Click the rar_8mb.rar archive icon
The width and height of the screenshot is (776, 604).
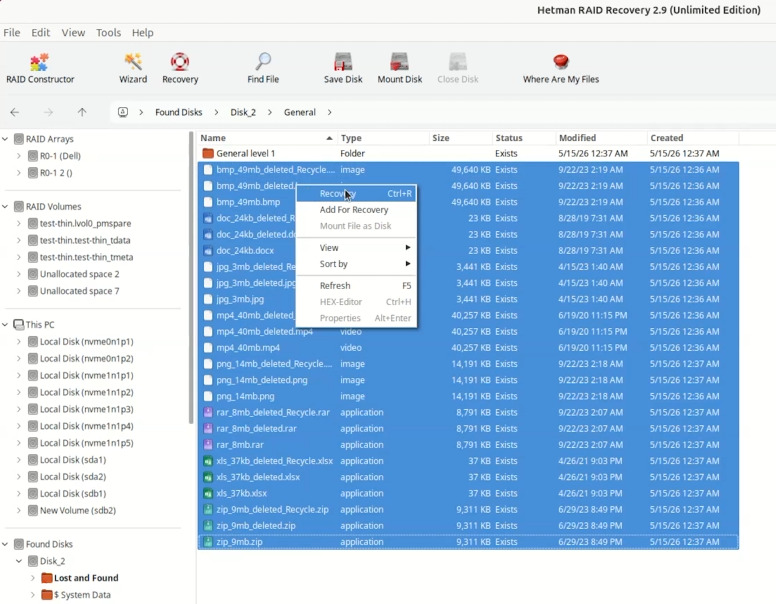pos(208,445)
